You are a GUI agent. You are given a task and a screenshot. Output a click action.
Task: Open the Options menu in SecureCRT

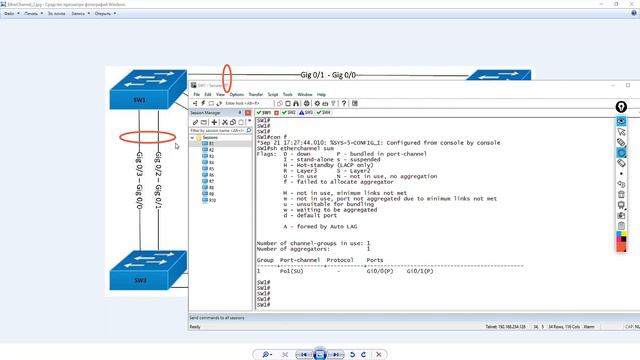pyautogui.click(x=236, y=94)
